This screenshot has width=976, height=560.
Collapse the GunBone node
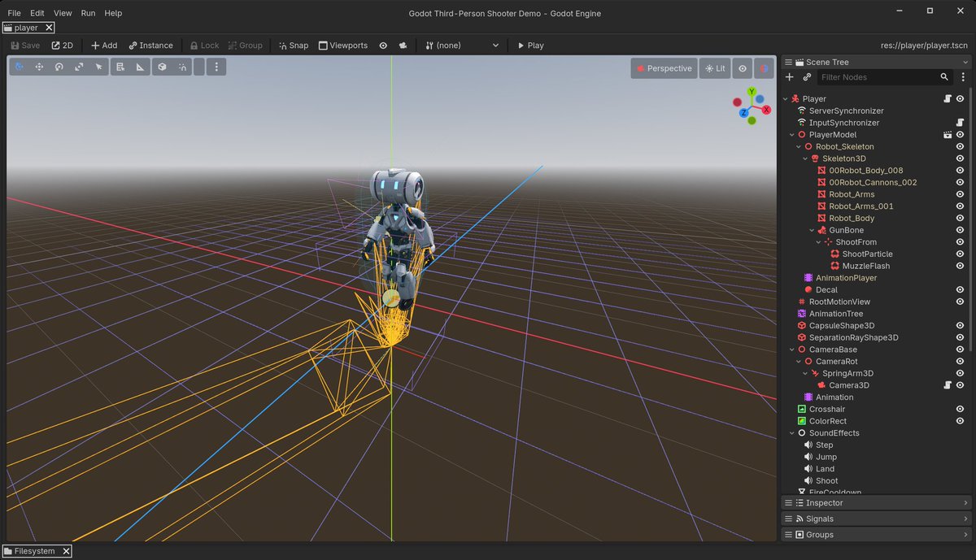(x=812, y=230)
